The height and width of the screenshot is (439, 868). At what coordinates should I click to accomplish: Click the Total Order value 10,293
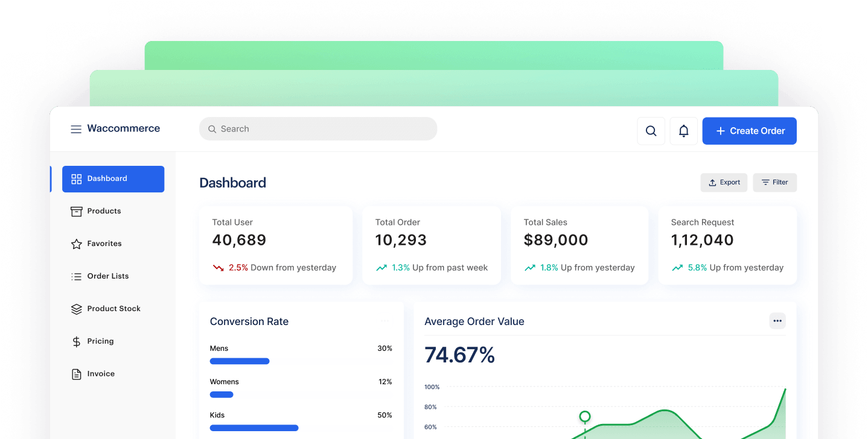pos(401,240)
